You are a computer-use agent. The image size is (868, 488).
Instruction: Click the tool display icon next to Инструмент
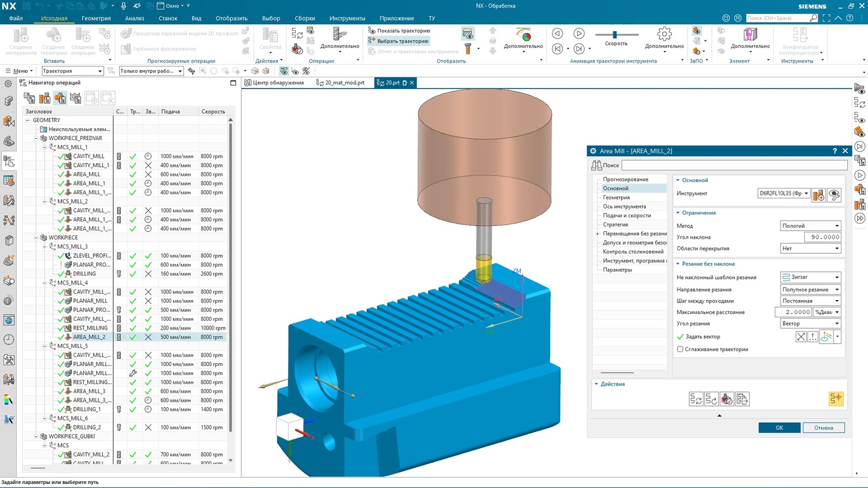pyautogui.click(x=834, y=195)
